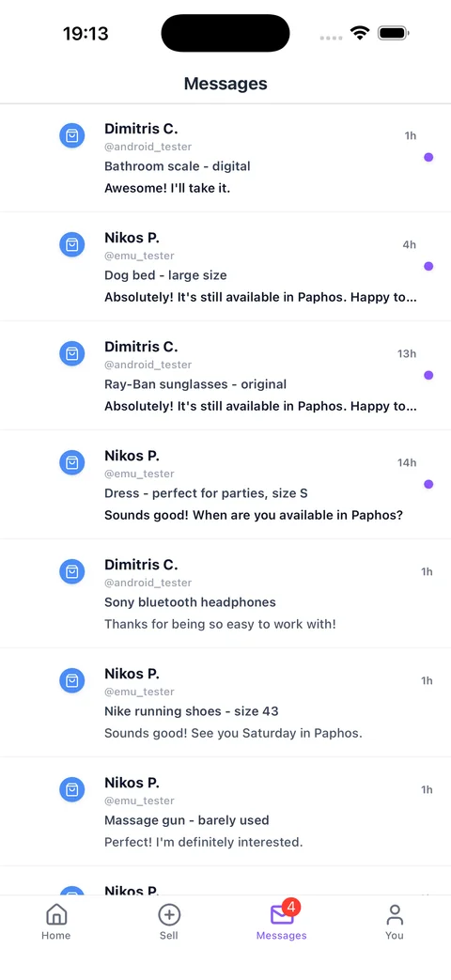Image resolution: width=451 pixels, height=980 pixels.
Task: Tap shopping bag avatar beside Bathroom scale chat
Action: click(71, 135)
